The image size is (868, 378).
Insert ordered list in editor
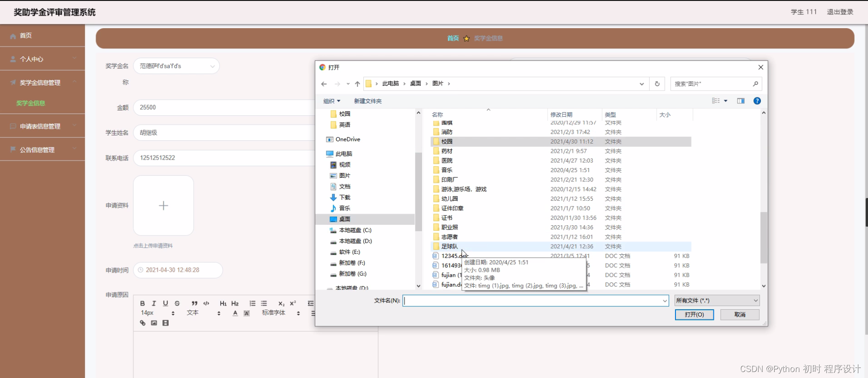[x=252, y=303]
